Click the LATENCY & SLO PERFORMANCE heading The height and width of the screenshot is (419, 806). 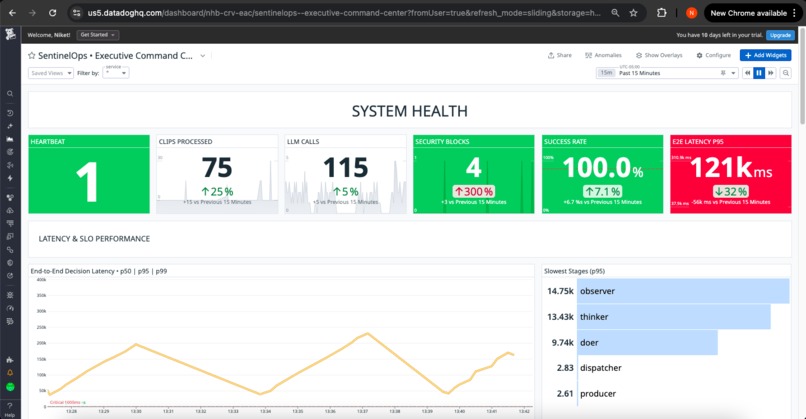[94, 239]
